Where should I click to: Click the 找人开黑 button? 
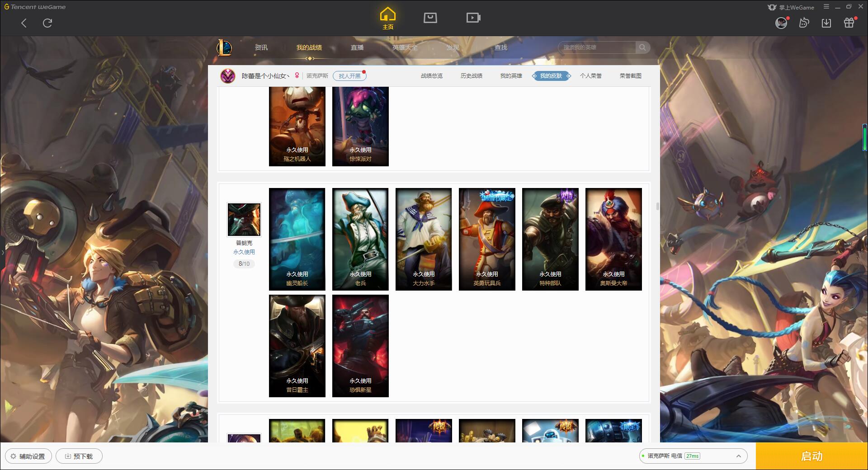[349, 76]
